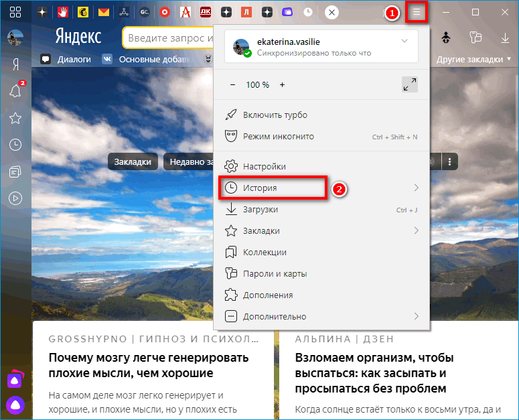Decrease zoom with the minus button
Image resolution: width=519 pixels, height=420 pixels.
pos(232,84)
